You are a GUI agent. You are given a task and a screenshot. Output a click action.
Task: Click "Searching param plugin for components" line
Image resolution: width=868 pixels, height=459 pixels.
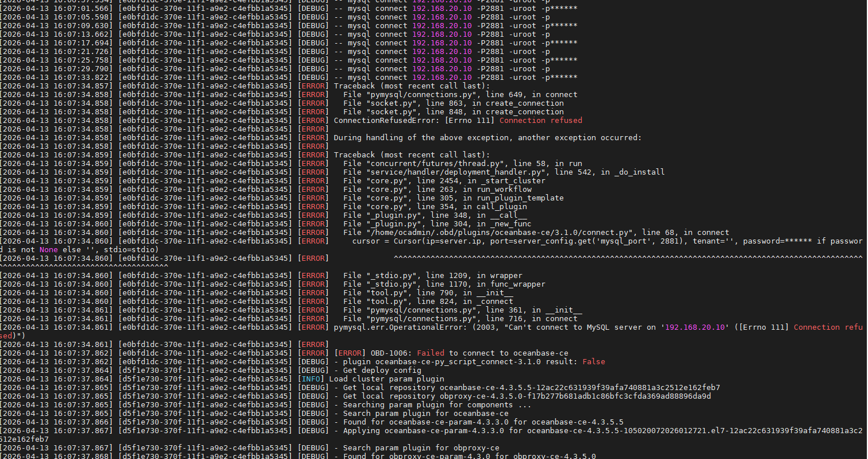[x=437, y=405]
